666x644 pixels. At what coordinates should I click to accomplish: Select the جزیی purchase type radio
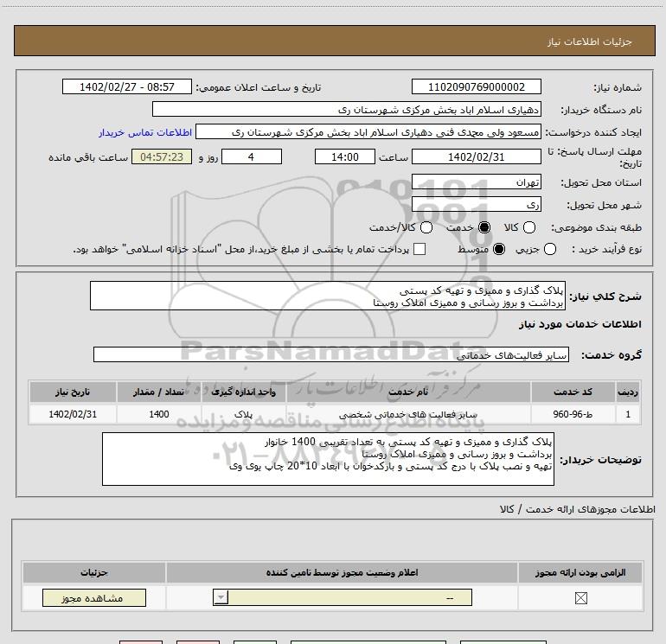click(550, 249)
